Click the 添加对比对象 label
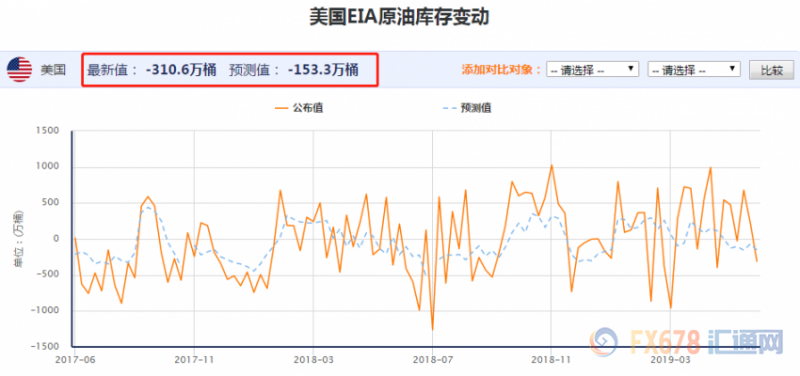The height and width of the screenshot is (376, 800). click(x=501, y=70)
